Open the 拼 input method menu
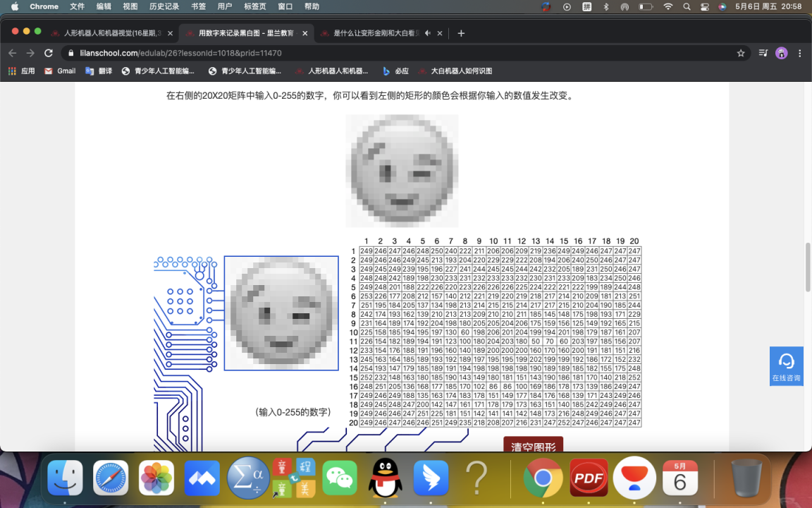The height and width of the screenshot is (508, 812). coord(586,7)
